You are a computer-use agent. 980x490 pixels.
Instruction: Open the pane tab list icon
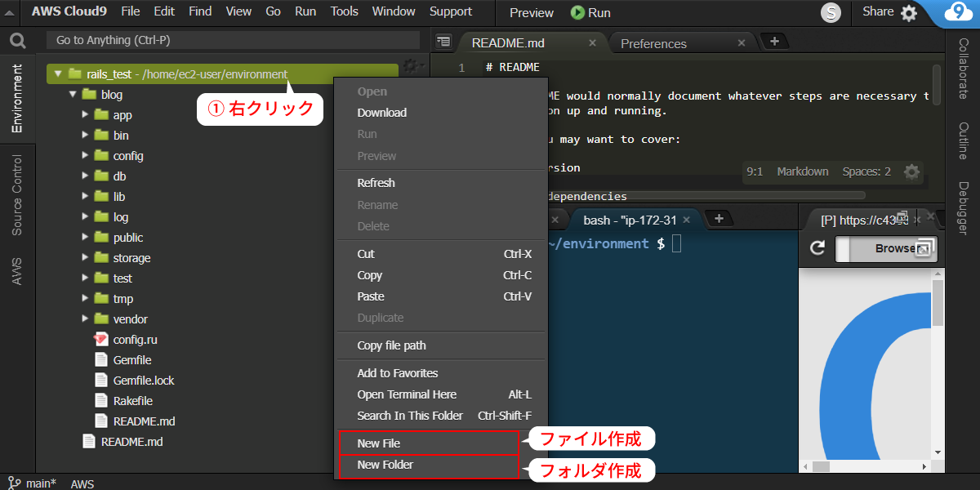[x=443, y=42]
